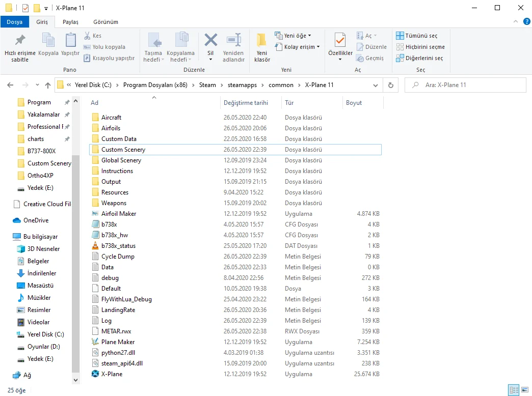Viewport: 532px width, 396px height.
Task: Click the search box Ara: X-Plane 11
Action: tap(465, 85)
